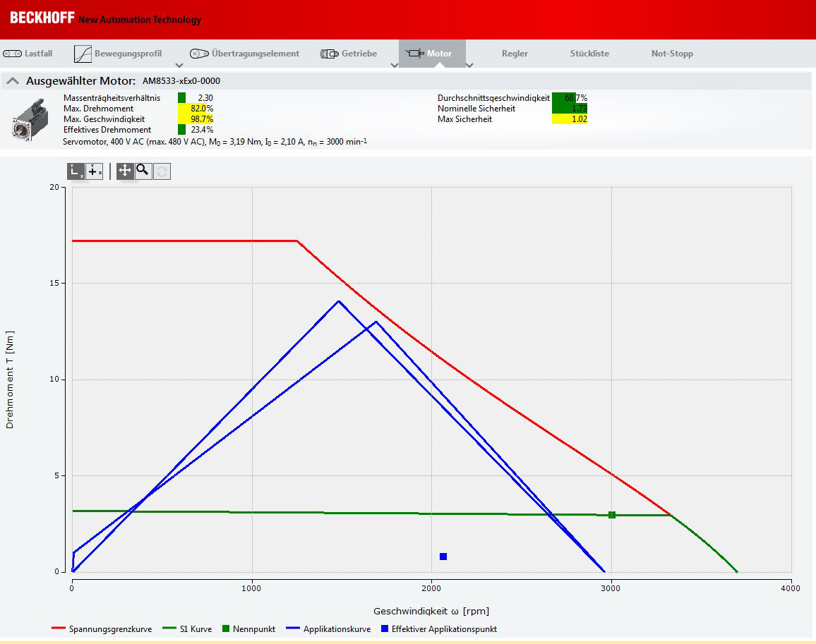Select the pan/move chart tool
Viewport: 816px width, 644px height.
coord(125,171)
